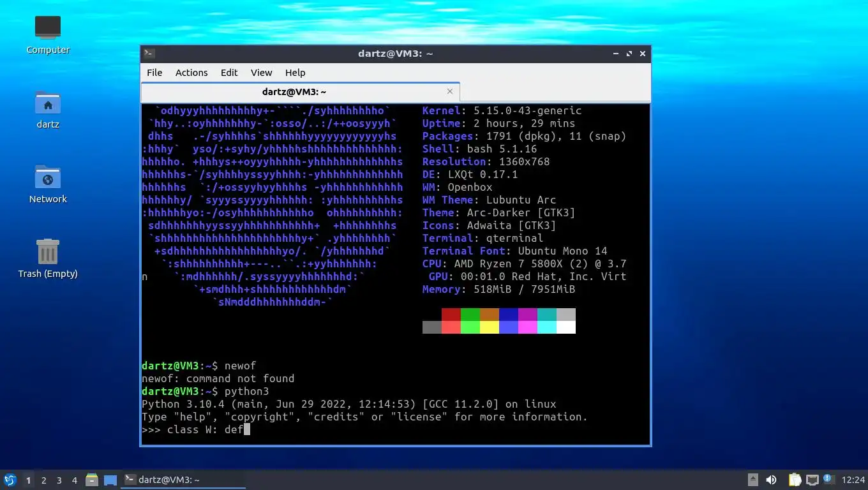The image size is (868, 490).
Task: Click the 'Icons: Adwaita [GTK3]' line
Action: click(x=489, y=225)
